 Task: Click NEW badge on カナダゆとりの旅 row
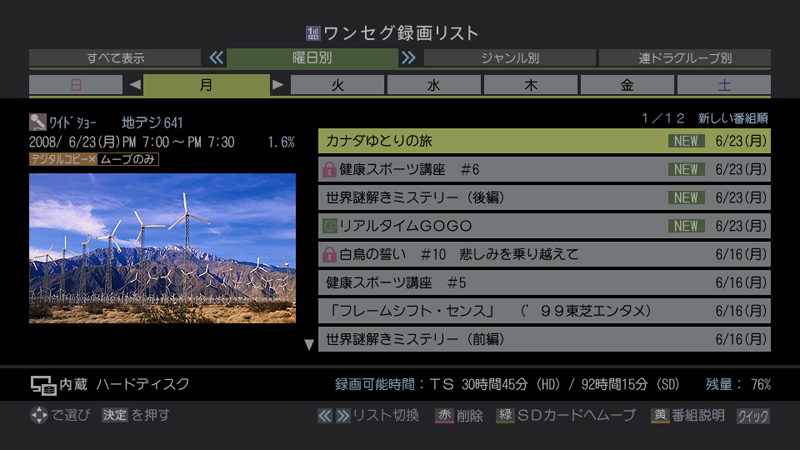tap(686, 141)
